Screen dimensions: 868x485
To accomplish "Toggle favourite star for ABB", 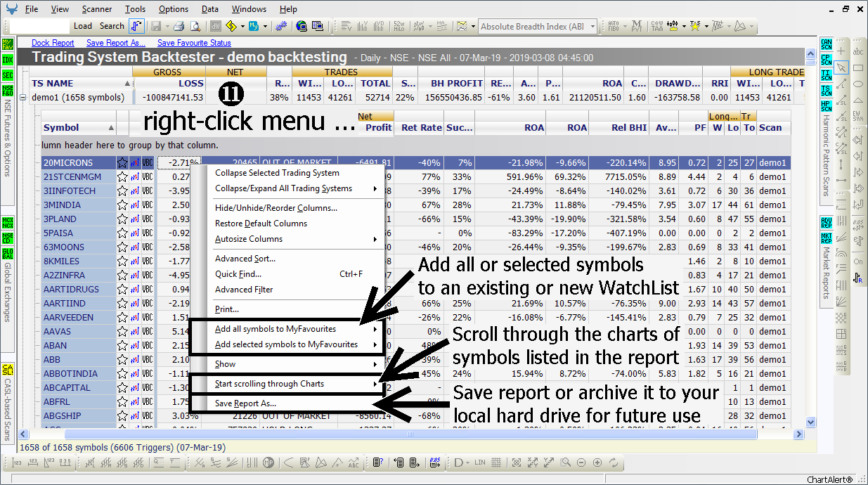I will point(122,360).
